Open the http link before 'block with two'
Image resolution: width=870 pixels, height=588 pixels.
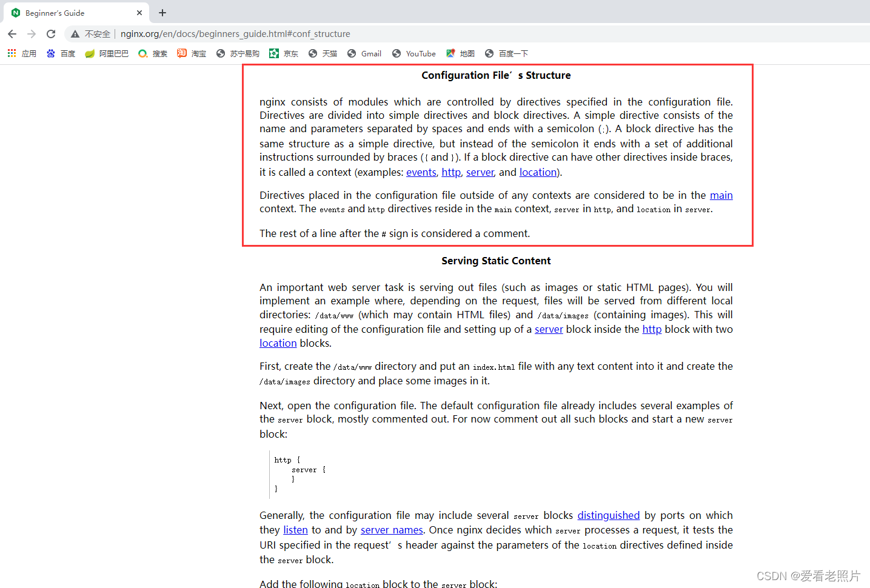point(652,329)
